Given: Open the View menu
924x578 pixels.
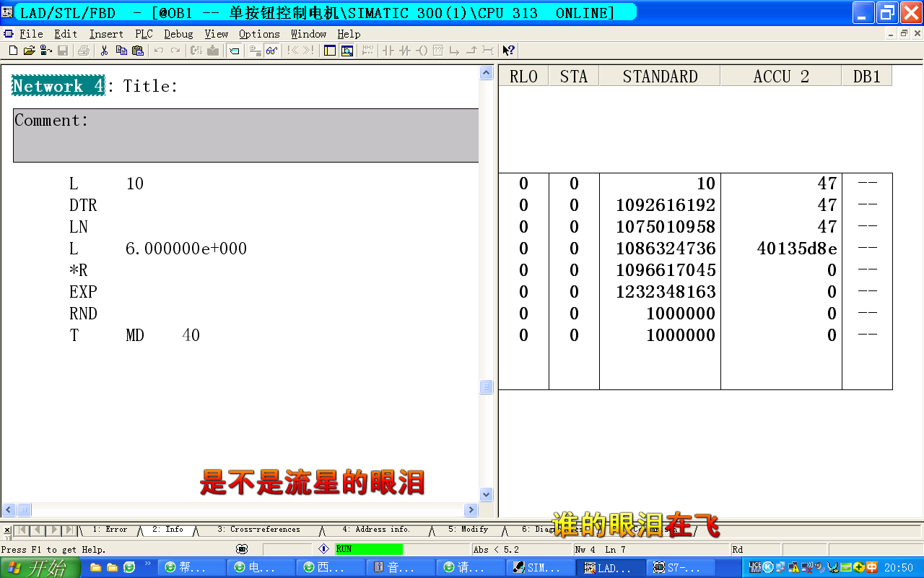Looking at the screenshot, I should coord(216,34).
